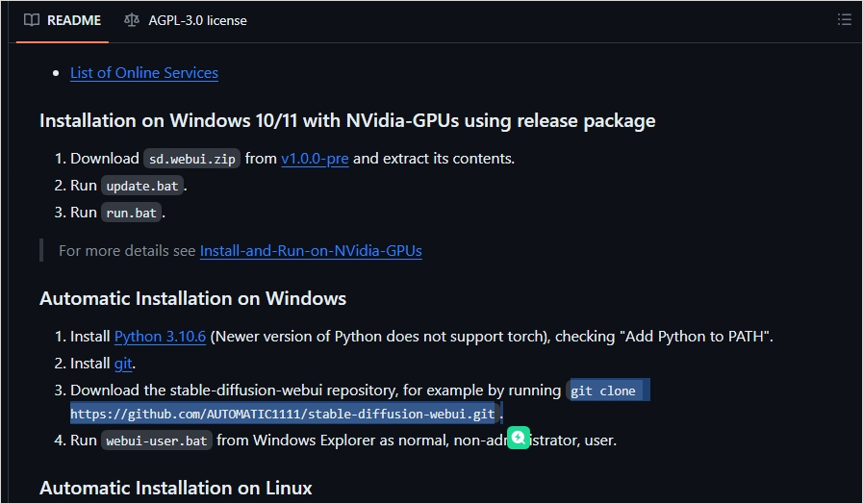Open the Python 3.10.6 download link
Image resolution: width=863 pixels, height=504 pixels.
160,337
